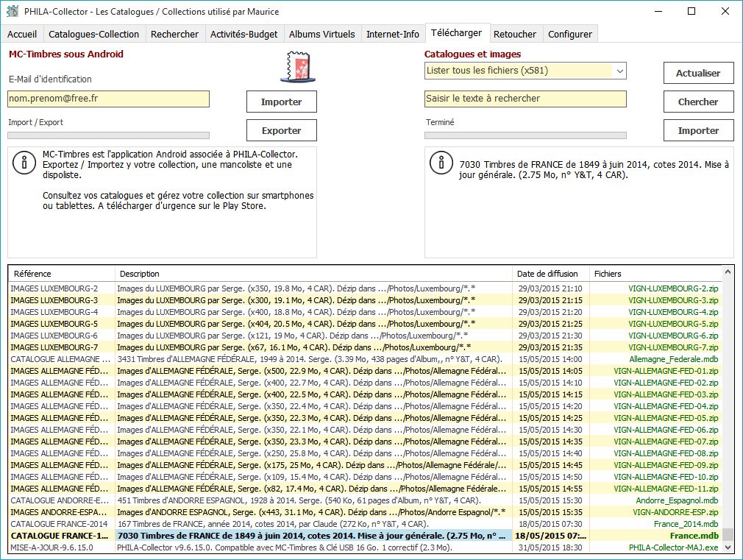Sort by Référence column header

[x=62, y=274]
